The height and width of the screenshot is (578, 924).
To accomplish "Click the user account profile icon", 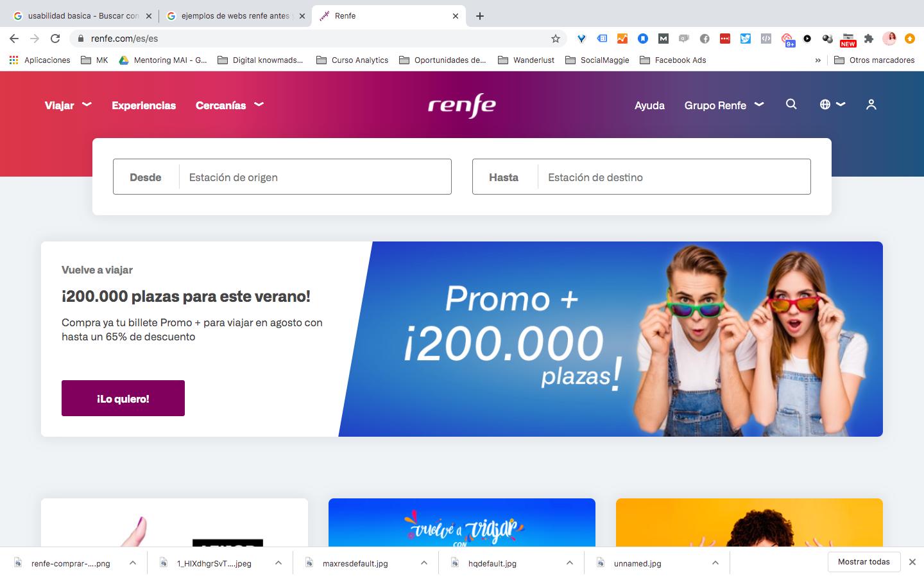I will click(x=871, y=104).
